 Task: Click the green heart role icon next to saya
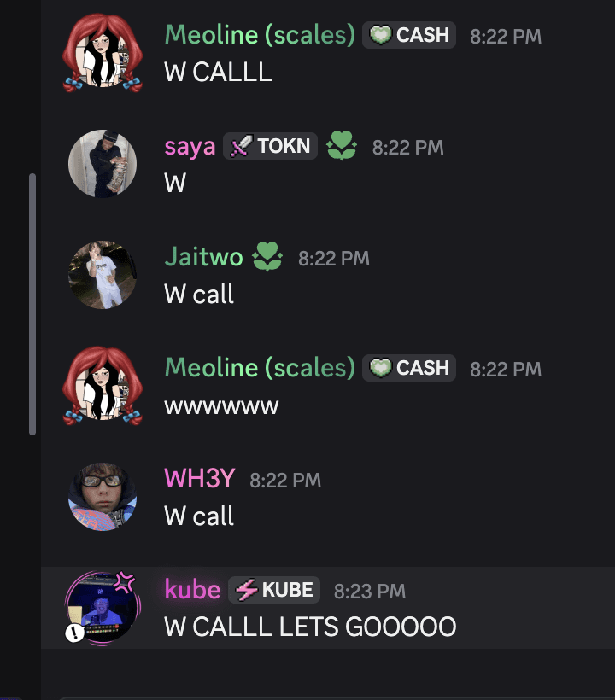tap(342, 145)
